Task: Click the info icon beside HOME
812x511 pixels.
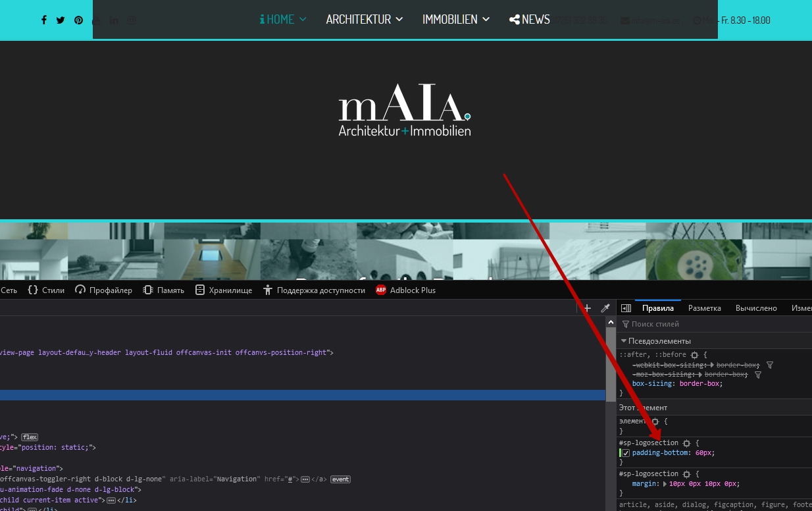Action: click(x=262, y=20)
